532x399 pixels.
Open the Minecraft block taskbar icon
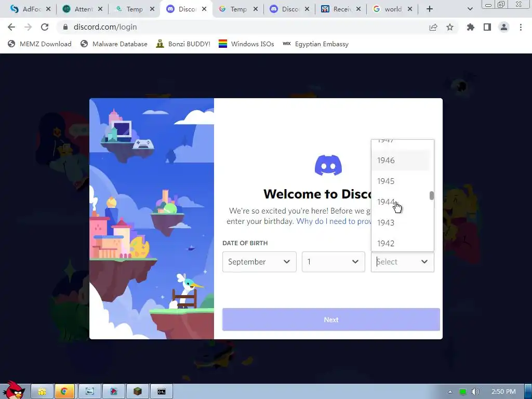pos(137,392)
